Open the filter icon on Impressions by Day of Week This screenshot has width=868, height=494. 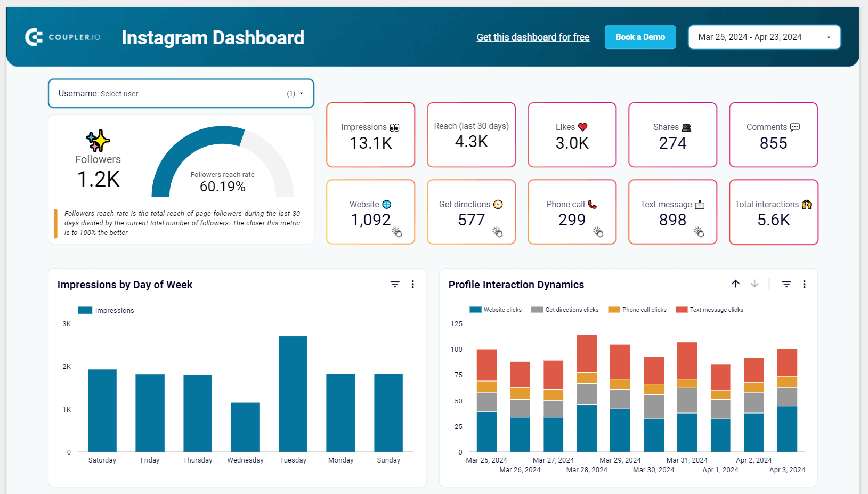394,284
